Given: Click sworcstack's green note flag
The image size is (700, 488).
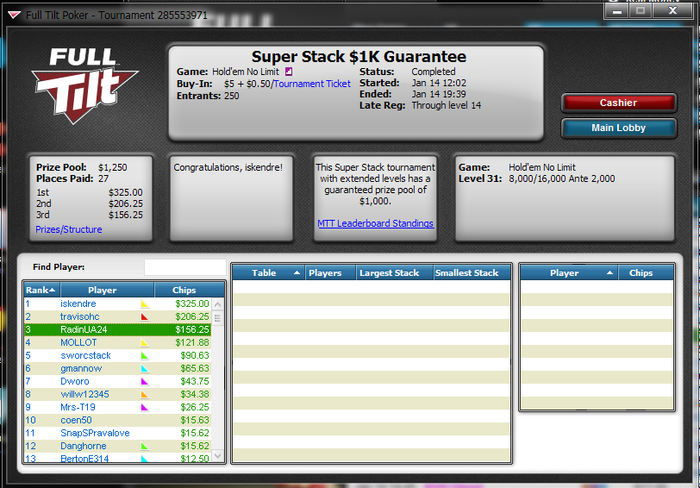Looking at the screenshot, I should coord(145,356).
